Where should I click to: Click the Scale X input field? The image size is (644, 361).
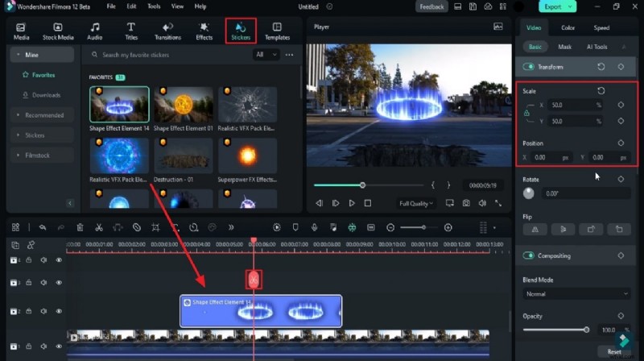[576, 106]
